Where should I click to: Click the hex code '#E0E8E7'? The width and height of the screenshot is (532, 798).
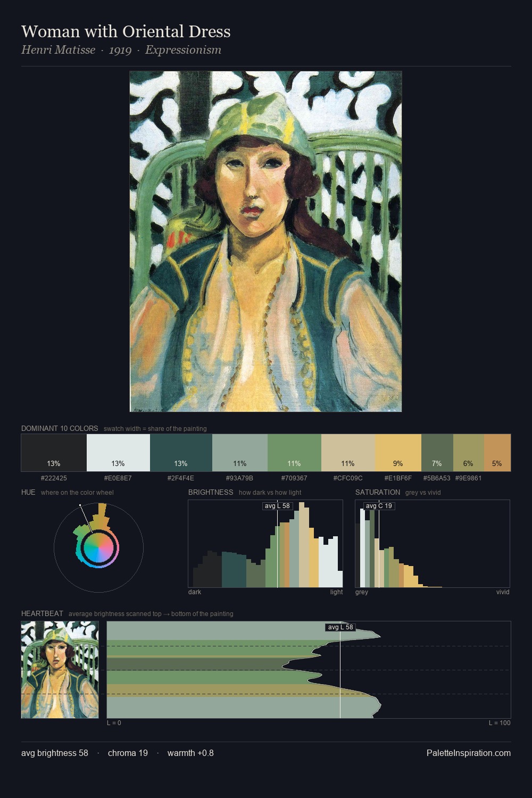coord(118,478)
